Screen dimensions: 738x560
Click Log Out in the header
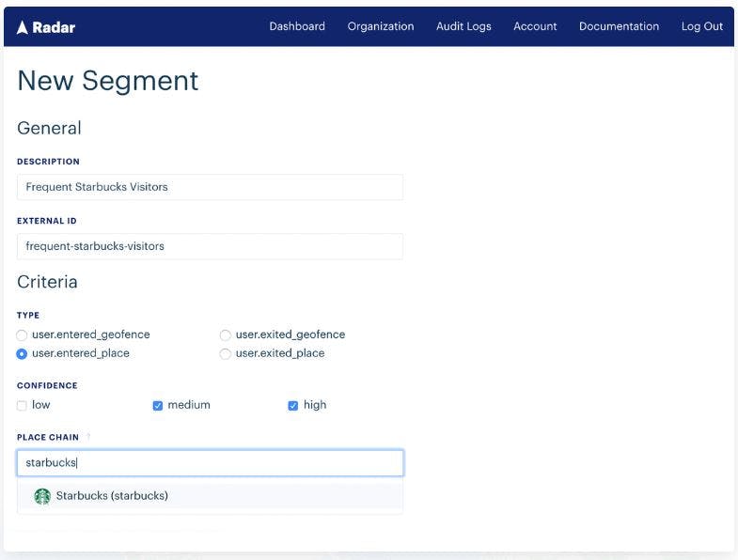(701, 26)
